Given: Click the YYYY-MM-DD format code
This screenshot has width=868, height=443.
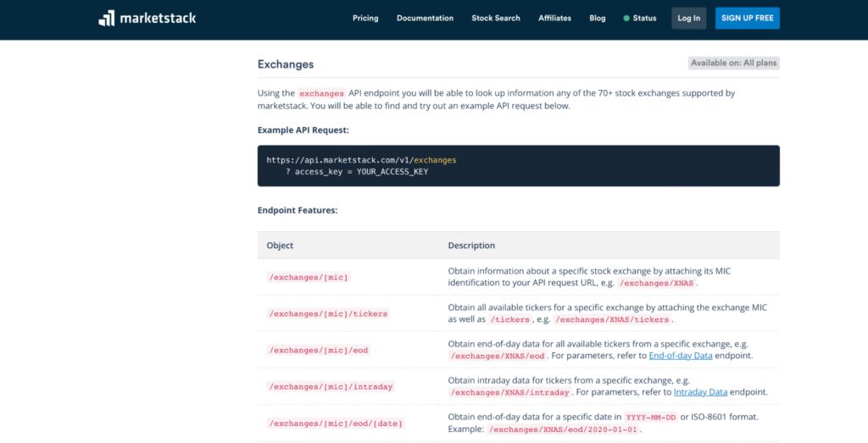Looking at the screenshot, I should click(x=651, y=418).
